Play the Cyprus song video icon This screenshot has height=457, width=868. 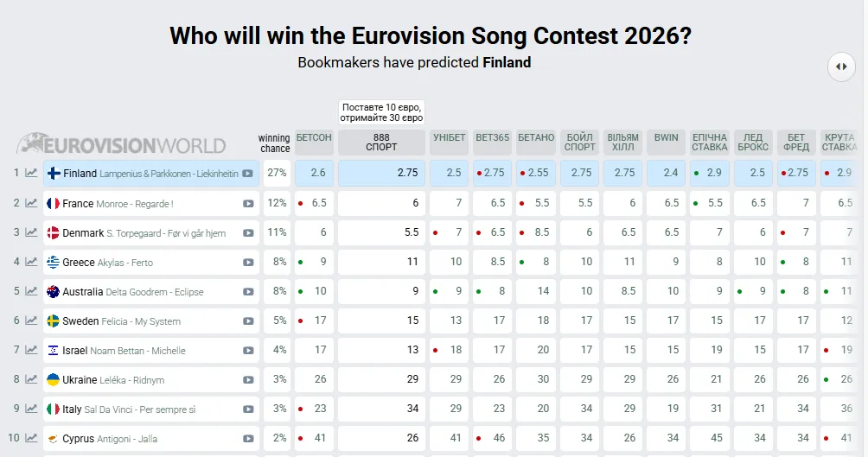pyautogui.click(x=248, y=439)
